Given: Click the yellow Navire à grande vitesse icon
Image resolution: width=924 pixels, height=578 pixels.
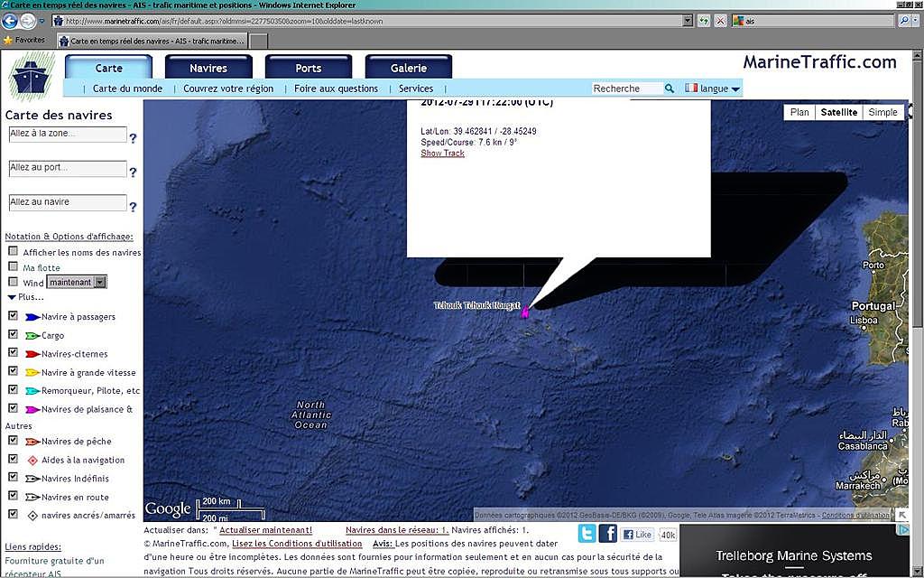Looking at the screenshot, I should point(32,373).
